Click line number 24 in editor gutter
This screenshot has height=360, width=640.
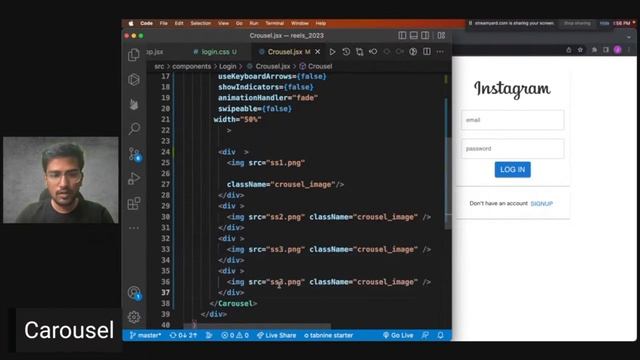tap(165, 152)
